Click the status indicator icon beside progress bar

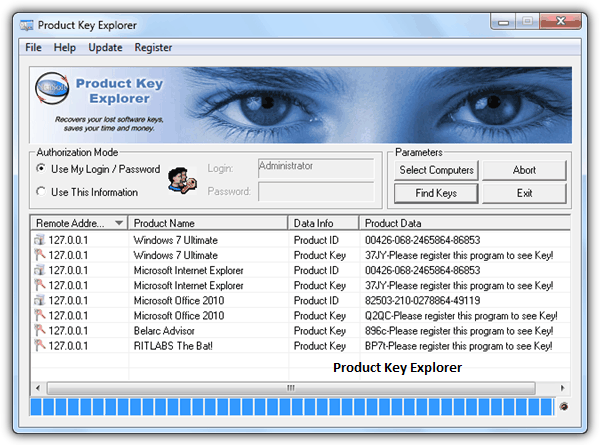coord(564,406)
